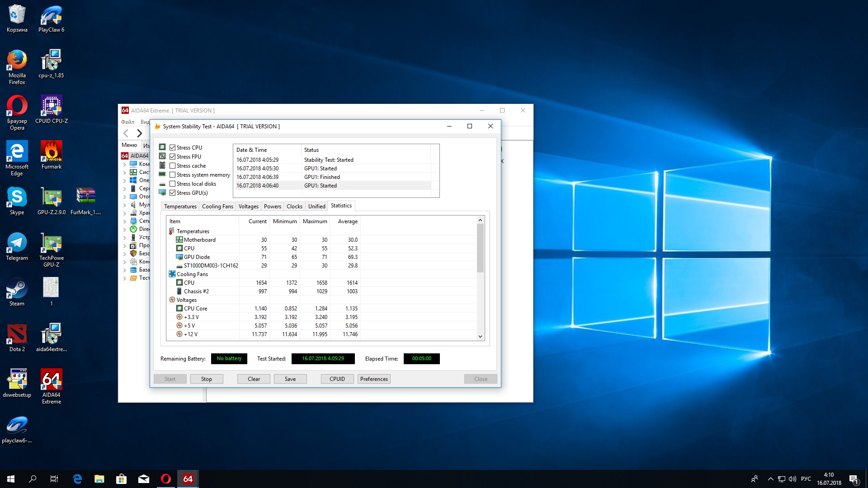Open the CPUID CPU-Z desktop icon
Image resolution: width=868 pixels, height=488 pixels.
click(51, 109)
